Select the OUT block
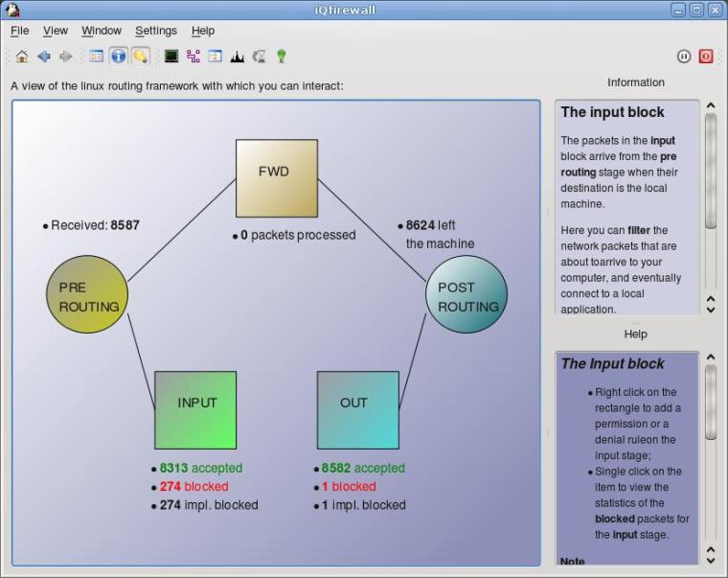This screenshot has width=728, height=578. click(x=358, y=410)
